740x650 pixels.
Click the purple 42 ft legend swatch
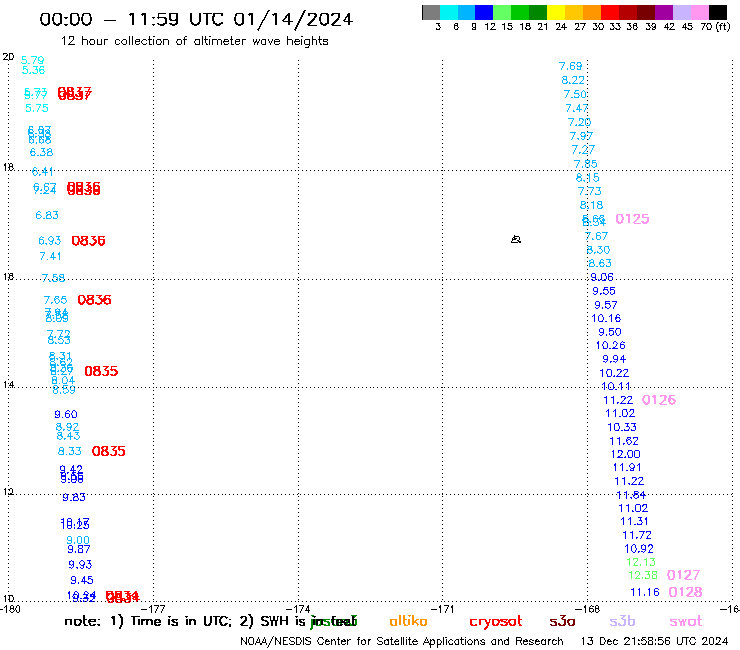[664, 12]
